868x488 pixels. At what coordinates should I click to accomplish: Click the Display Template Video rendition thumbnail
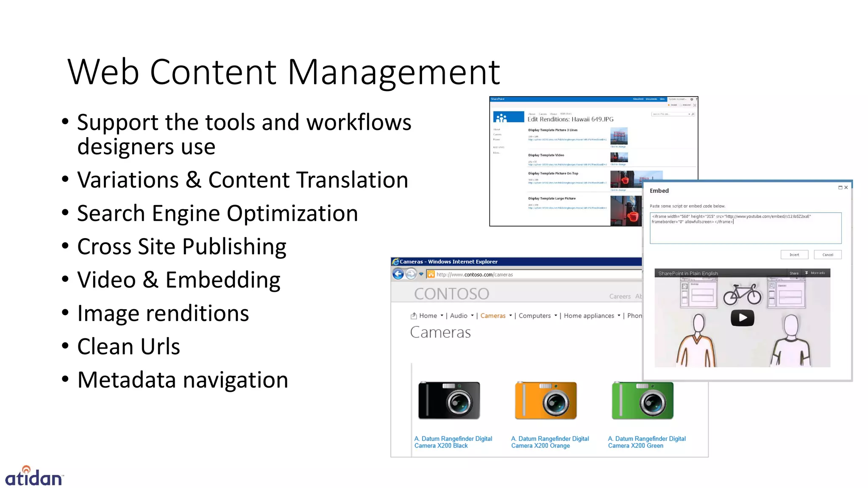click(x=619, y=157)
